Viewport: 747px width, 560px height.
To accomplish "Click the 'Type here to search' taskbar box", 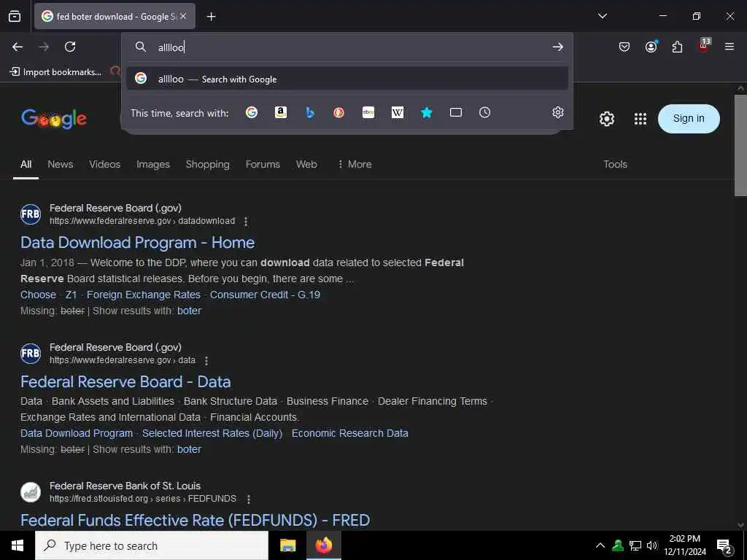I will 152,545.
